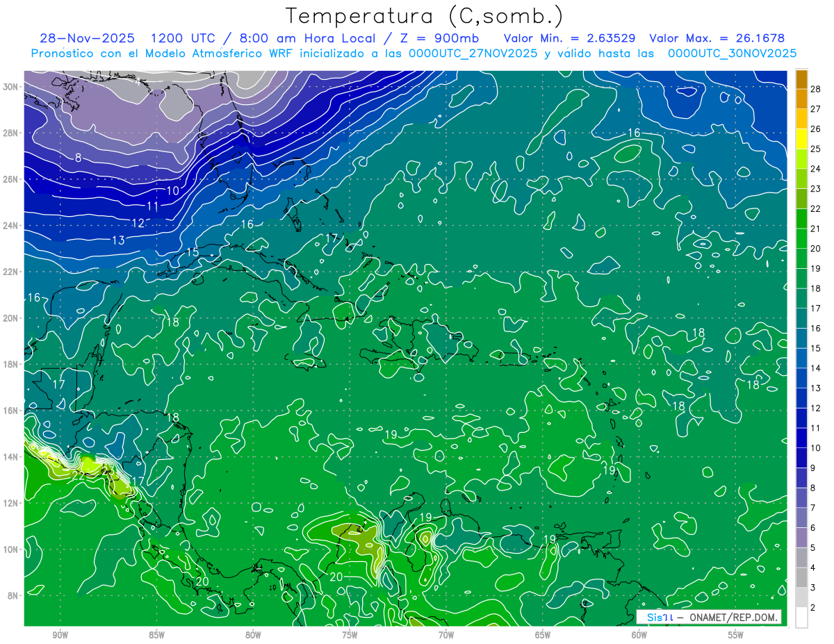
Task: Click the brown-orange legend band above 28
Action: point(801,79)
